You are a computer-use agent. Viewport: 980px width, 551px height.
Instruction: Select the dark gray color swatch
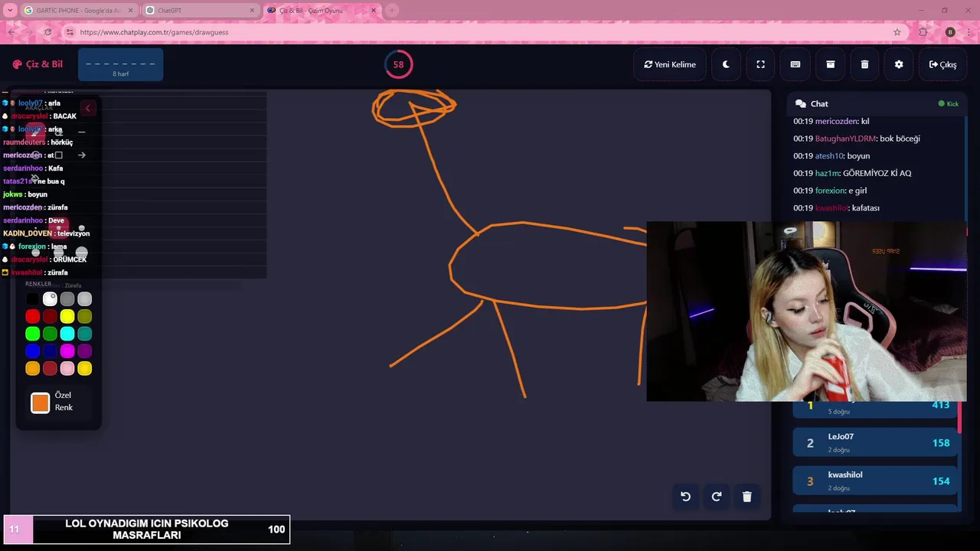click(67, 299)
